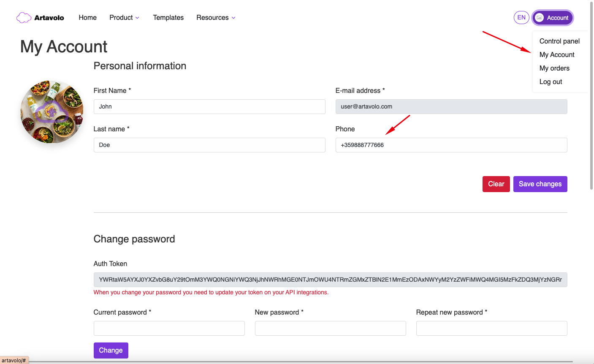Click the 'Repeat new password *' label
This screenshot has width=594, height=364.
click(452, 312)
